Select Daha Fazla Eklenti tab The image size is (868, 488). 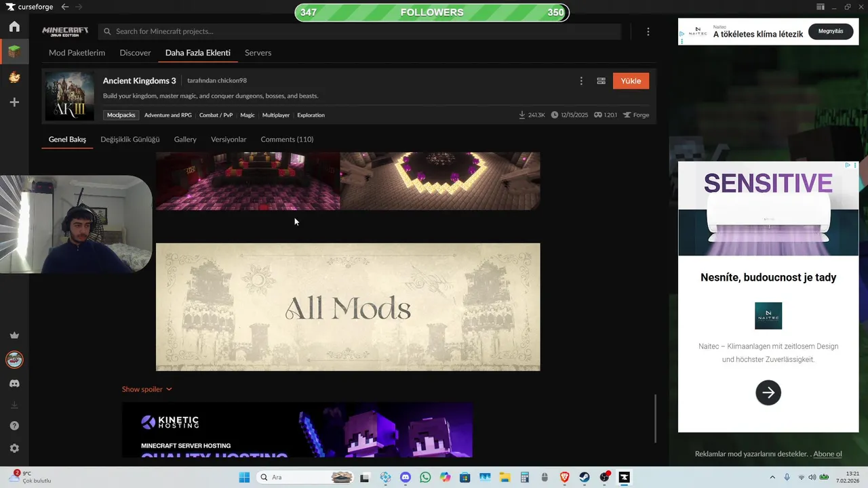[x=198, y=53]
